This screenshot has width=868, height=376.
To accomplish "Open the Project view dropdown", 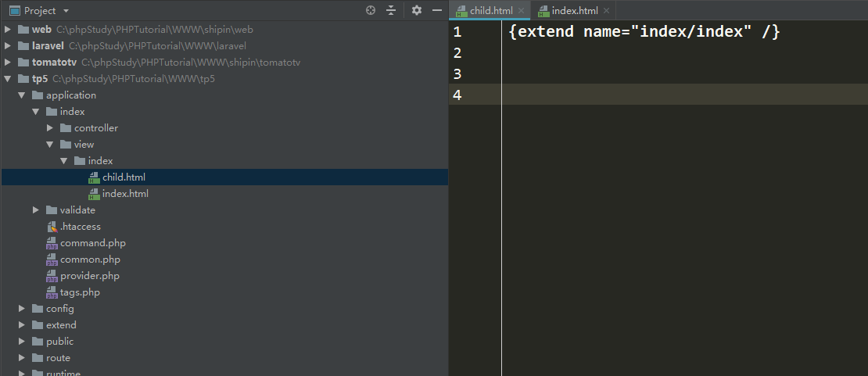I will (x=66, y=11).
